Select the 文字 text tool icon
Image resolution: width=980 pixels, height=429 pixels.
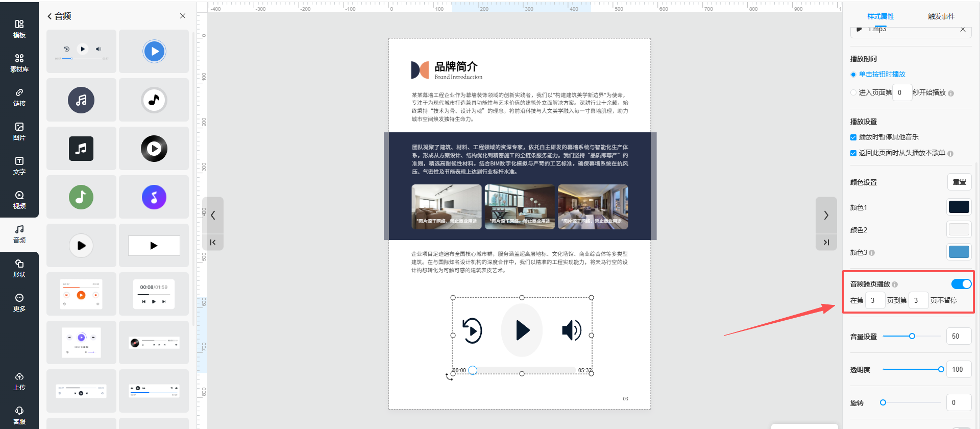[x=19, y=165]
